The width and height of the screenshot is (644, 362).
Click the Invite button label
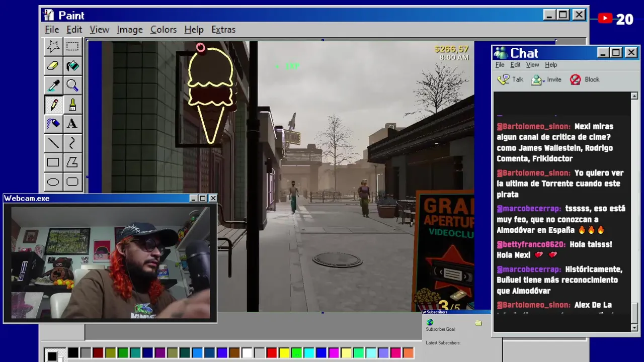pos(554,79)
